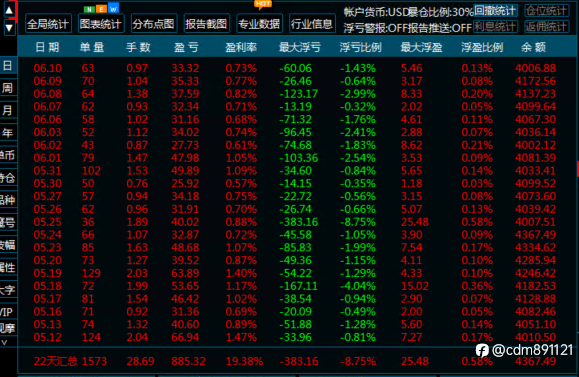Select the 品种 symbol sidebar tab
Image resolution: width=579 pixels, height=377 pixels.
point(8,200)
